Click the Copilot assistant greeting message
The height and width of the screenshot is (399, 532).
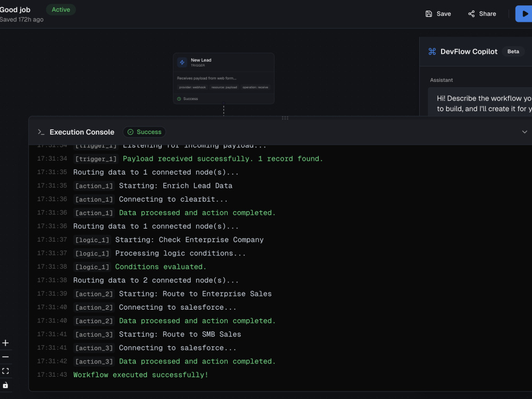point(480,104)
